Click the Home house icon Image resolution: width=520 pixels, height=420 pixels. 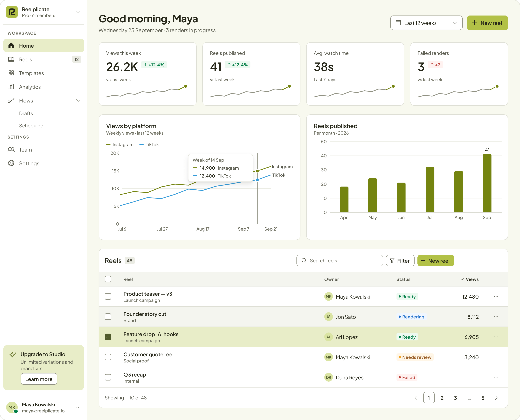pos(11,45)
